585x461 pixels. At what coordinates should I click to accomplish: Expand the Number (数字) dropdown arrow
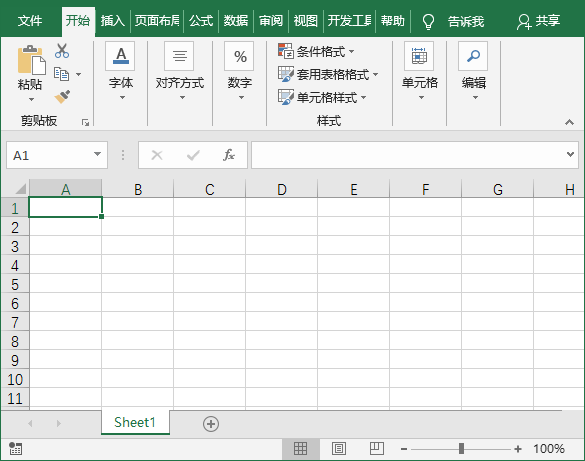pos(241,98)
